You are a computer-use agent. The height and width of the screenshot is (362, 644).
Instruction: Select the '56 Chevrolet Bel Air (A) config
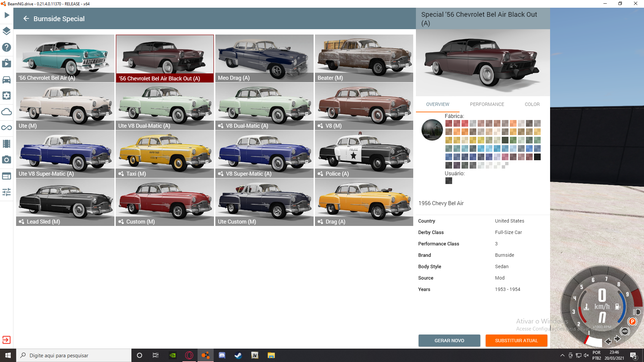pos(65,58)
